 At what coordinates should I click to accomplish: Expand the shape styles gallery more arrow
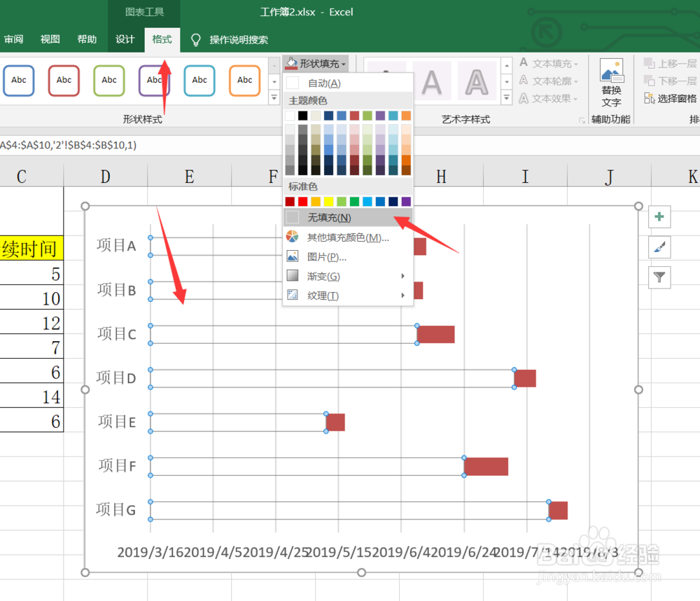pos(274,97)
